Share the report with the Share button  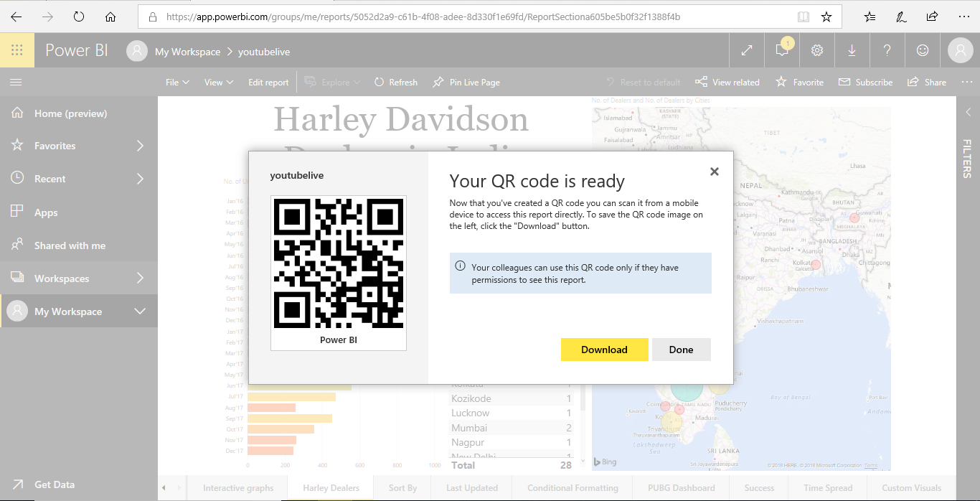927,83
